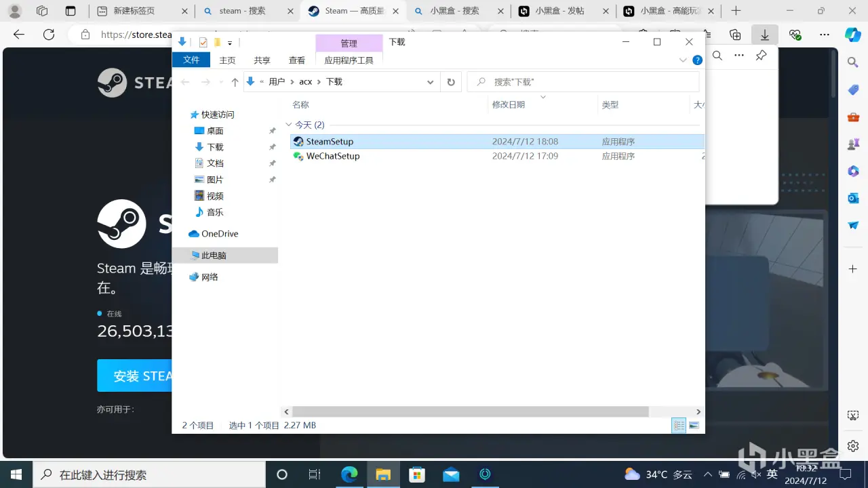Switch to details view icon in status bar
Image resolution: width=868 pixels, height=488 pixels.
tap(679, 425)
